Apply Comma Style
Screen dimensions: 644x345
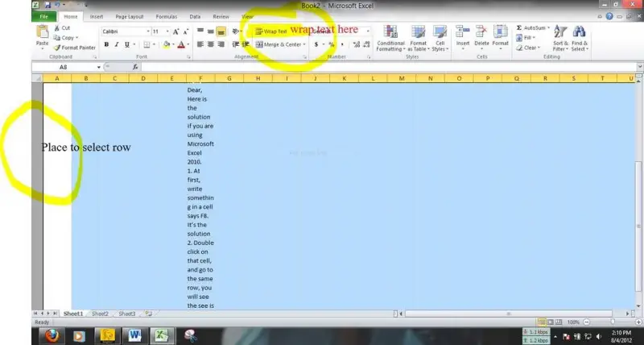pos(342,44)
